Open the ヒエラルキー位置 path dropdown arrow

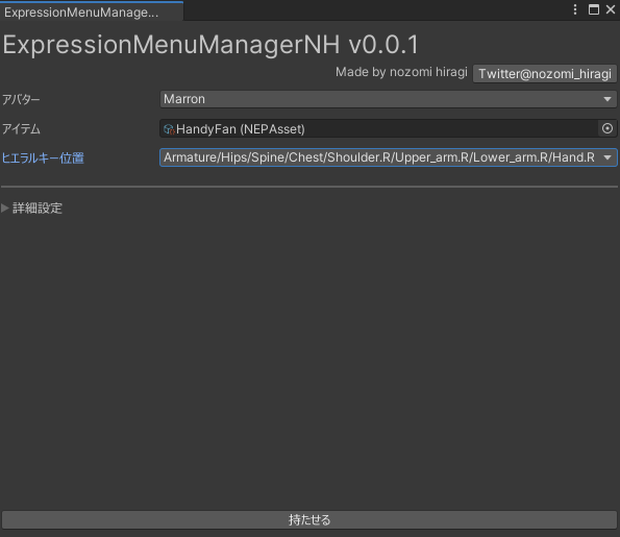pos(607,158)
